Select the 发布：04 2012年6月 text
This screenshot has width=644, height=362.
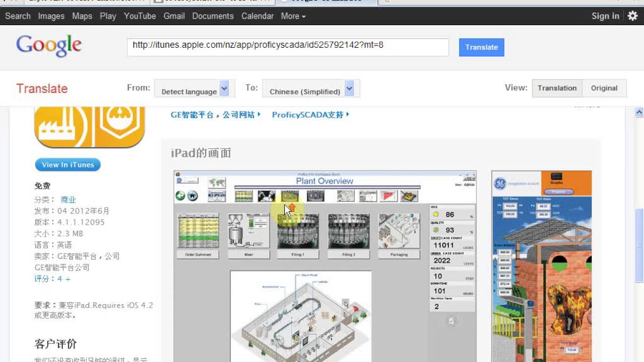[x=72, y=211]
